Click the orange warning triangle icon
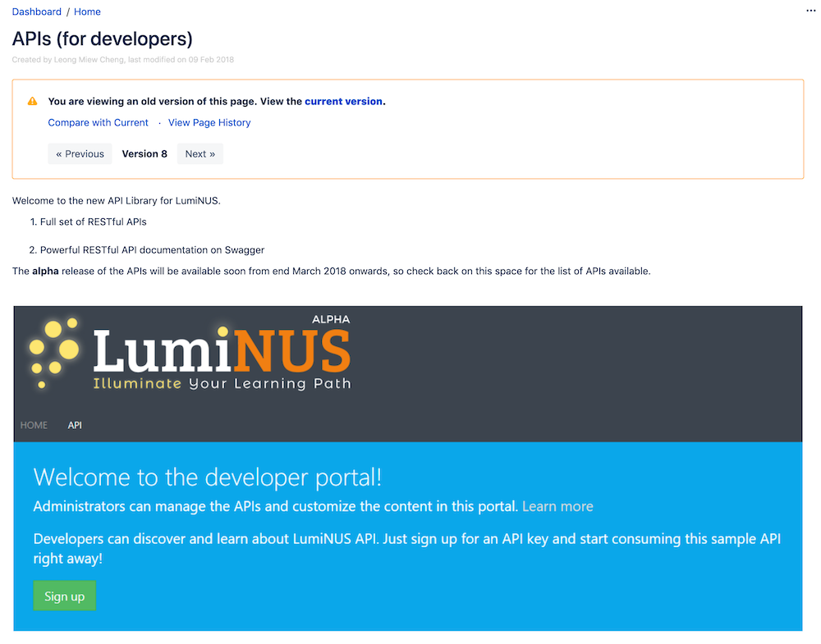 coord(33,101)
